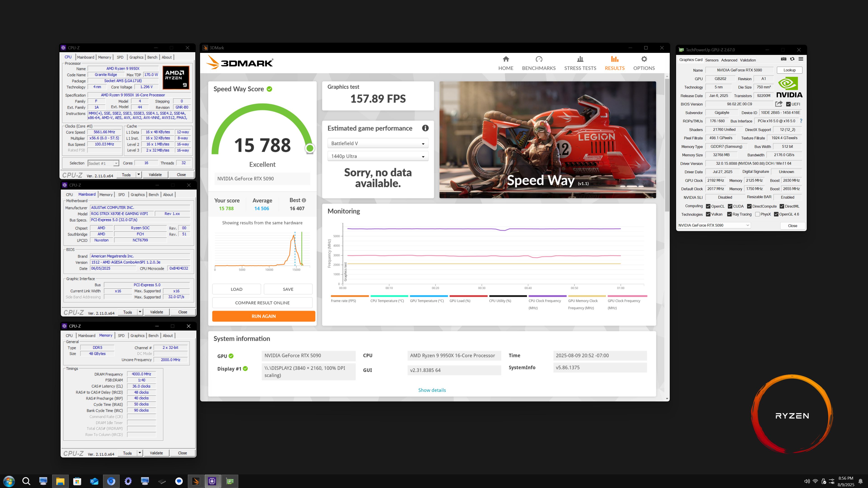
Task: Go to Stress Tests in 3DMark
Action: 580,63
